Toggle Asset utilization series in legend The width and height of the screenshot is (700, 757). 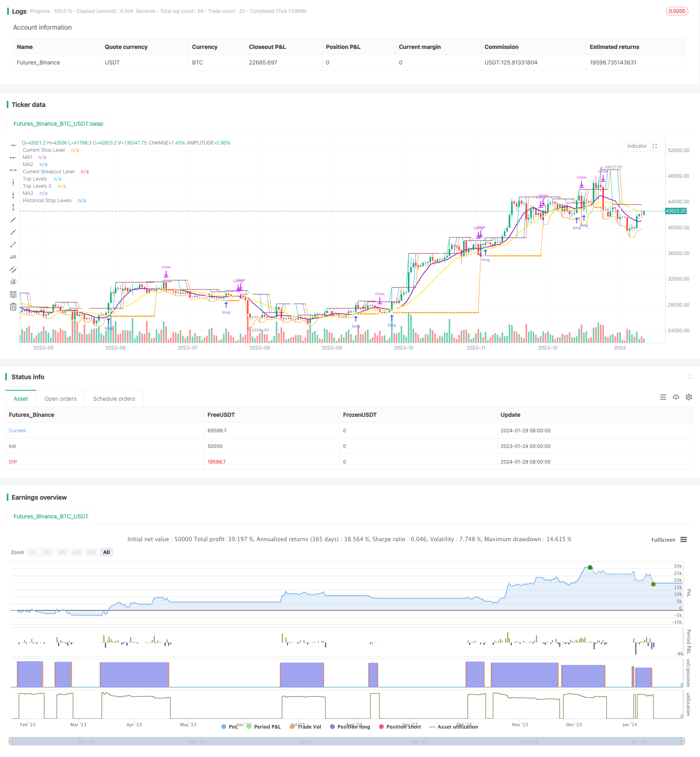[x=454, y=727]
